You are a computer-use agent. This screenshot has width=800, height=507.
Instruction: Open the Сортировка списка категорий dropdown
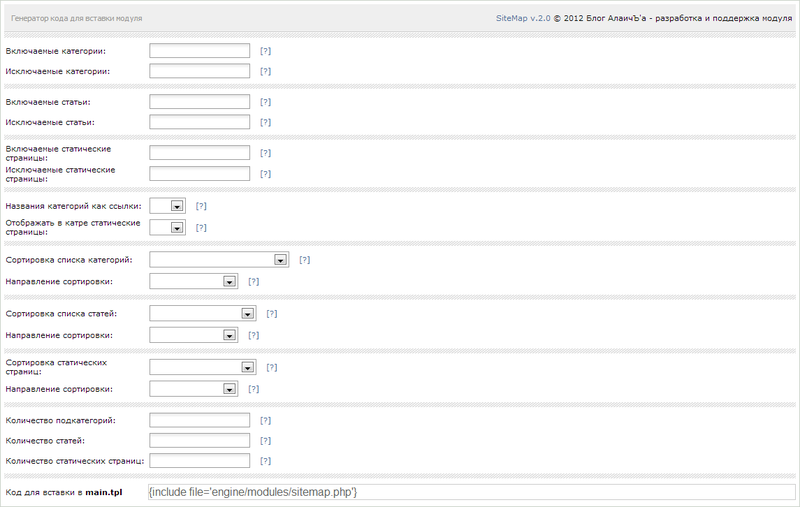point(219,260)
